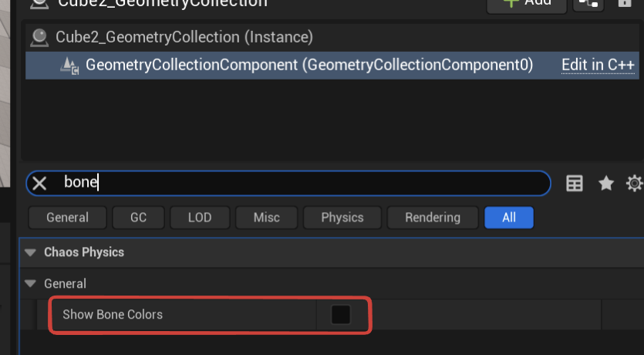This screenshot has height=355, width=644.
Task: Collapse the Chaos Physics section
Action: click(30, 252)
